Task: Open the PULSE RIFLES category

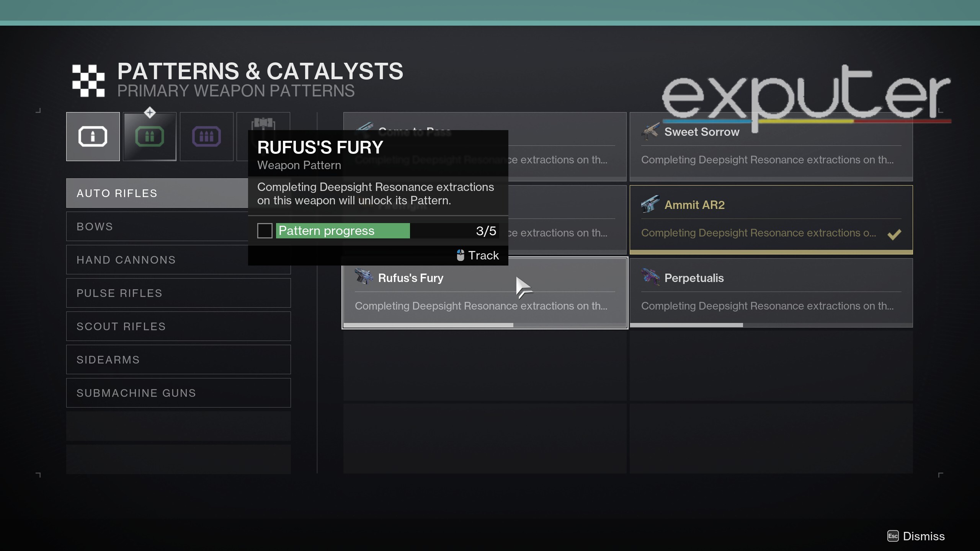Action: [178, 293]
